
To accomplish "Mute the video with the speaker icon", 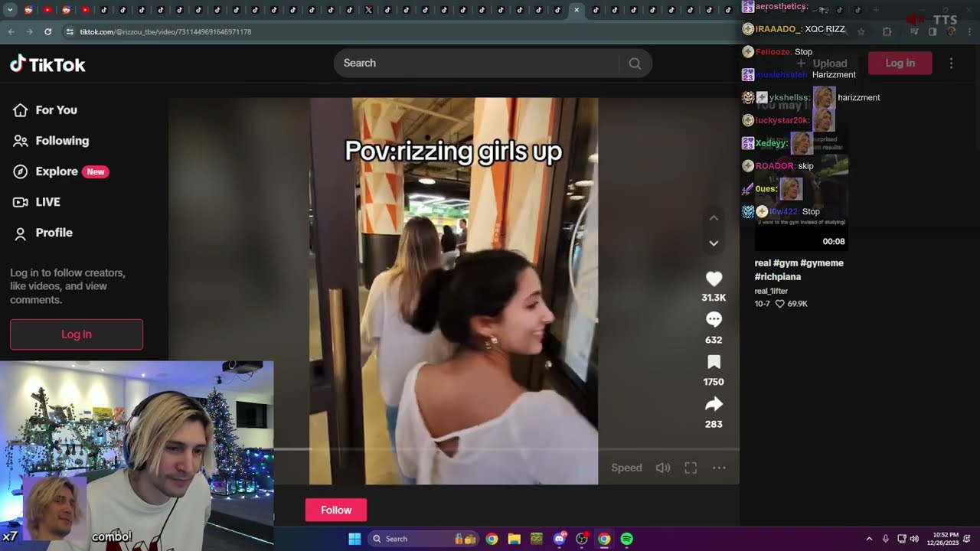I will 663,468.
